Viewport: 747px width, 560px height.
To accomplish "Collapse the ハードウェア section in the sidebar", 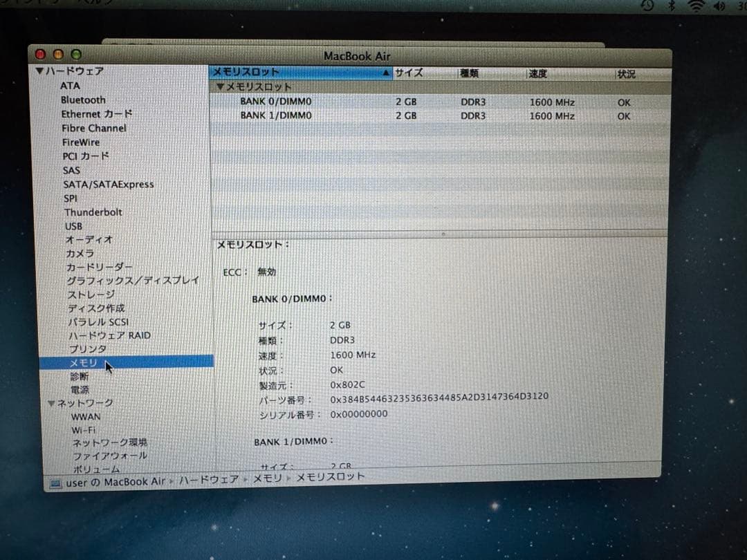I will coord(40,71).
